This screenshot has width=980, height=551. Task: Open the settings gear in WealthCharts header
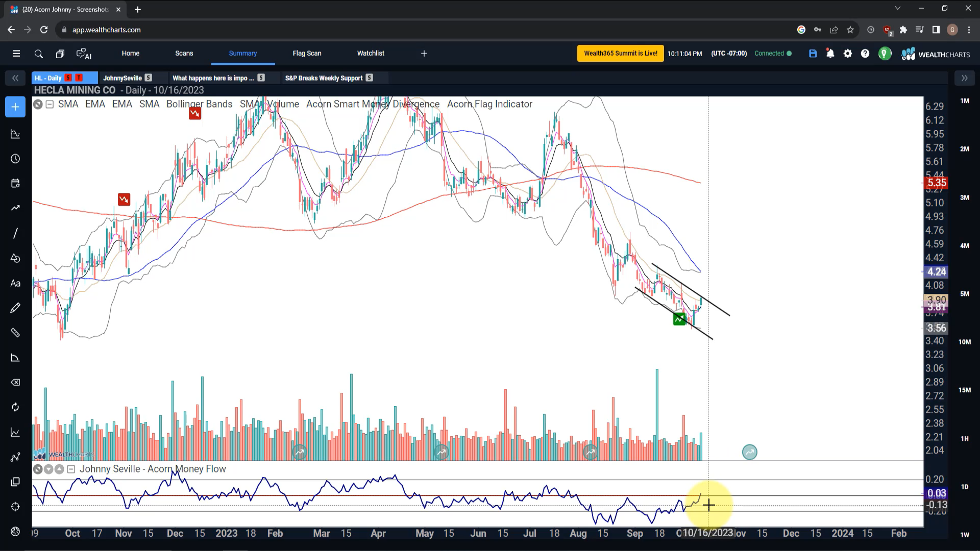click(848, 54)
